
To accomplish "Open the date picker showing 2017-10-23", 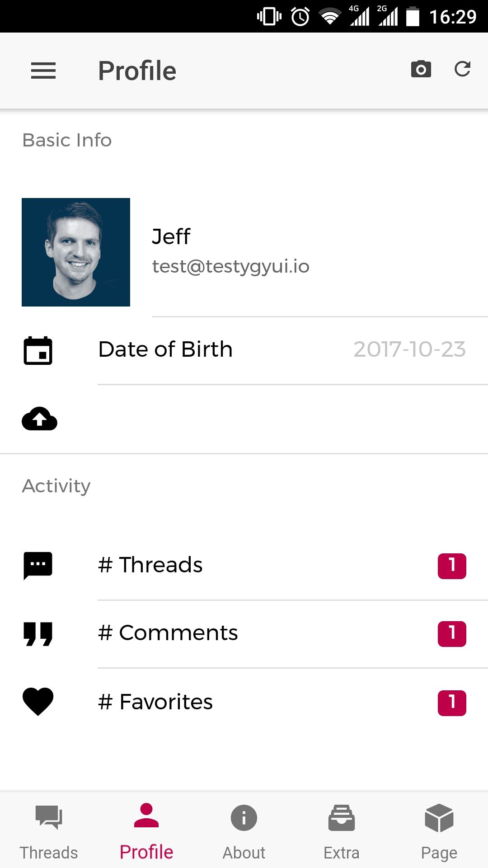I will pos(409,349).
